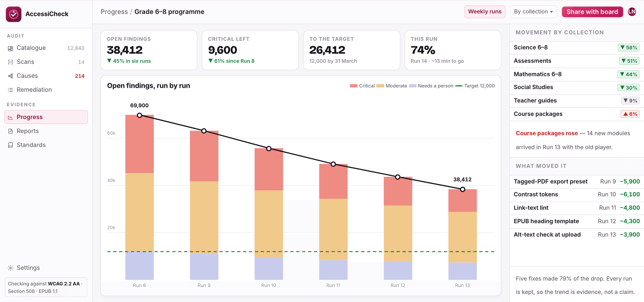Open the Remediation section
This screenshot has width=644, height=302.
[46, 90]
